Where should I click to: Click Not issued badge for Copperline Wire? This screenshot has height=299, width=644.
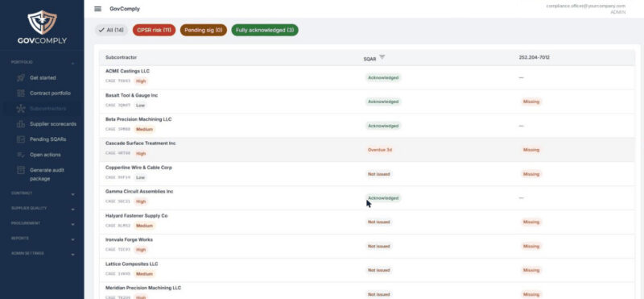(x=378, y=174)
